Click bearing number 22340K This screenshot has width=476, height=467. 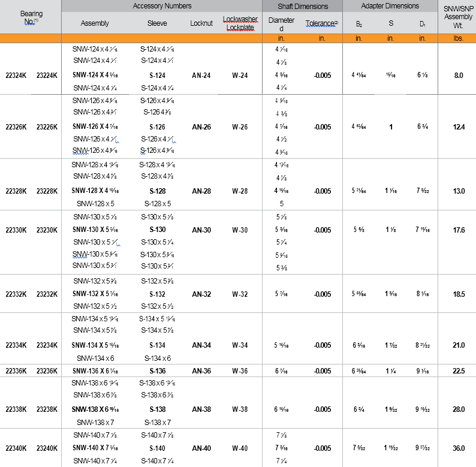(16, 448)
